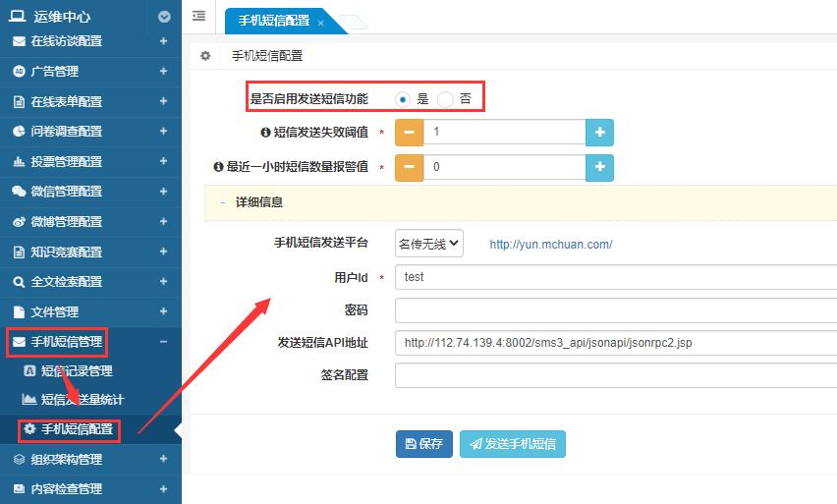The image size is (837, 504).
Task: Click info icon next to 短信发送失败阈值
Action: pos(265,132)
